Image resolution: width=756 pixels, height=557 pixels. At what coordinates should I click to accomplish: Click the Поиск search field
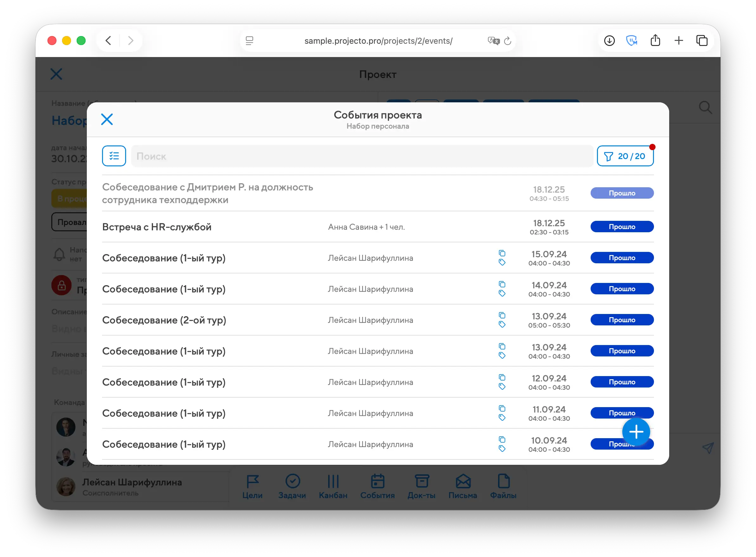click(362, 156)
